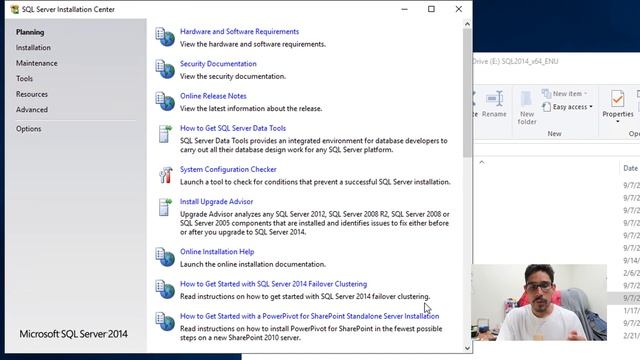The width and height of the screenshot is (640, 360).
Task: Click the vertical scrollbar thumb in Installation Center
Action: (x=467, y=93)
